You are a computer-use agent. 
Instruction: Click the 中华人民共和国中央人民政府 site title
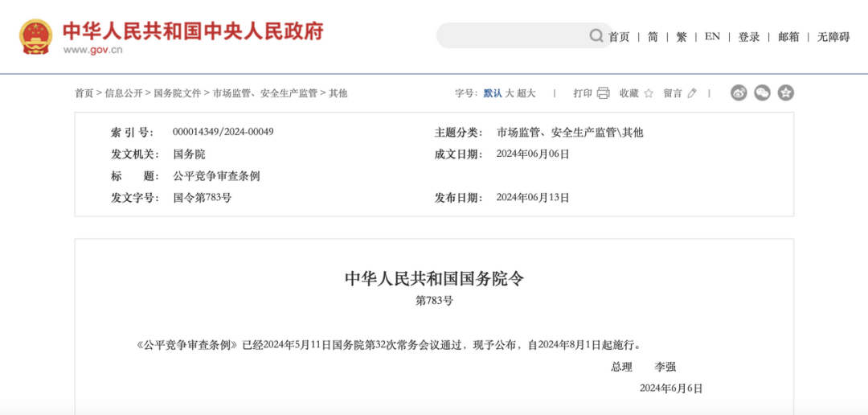pos(193,31)
